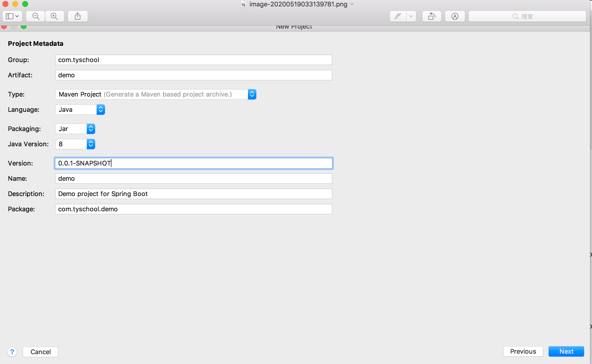592x364 pixels.
Task: Click the rotate image icon
Action: coord(432,17)
